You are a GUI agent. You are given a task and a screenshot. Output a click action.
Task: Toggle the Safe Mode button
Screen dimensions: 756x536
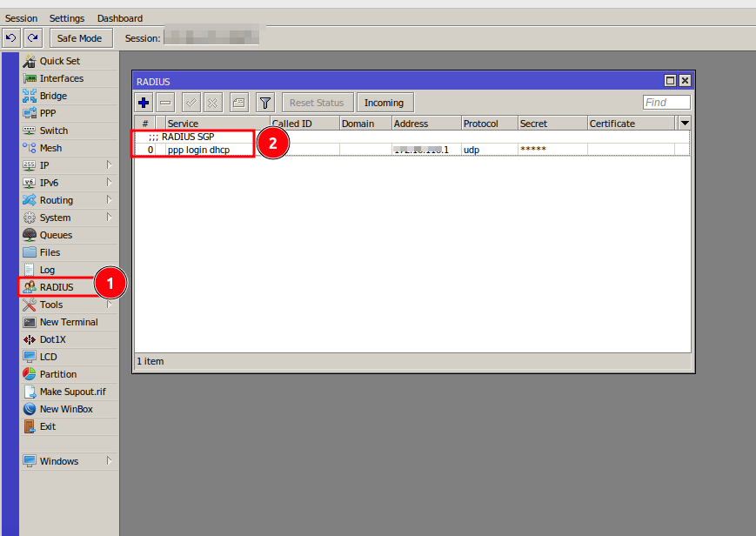click(79, 37)
